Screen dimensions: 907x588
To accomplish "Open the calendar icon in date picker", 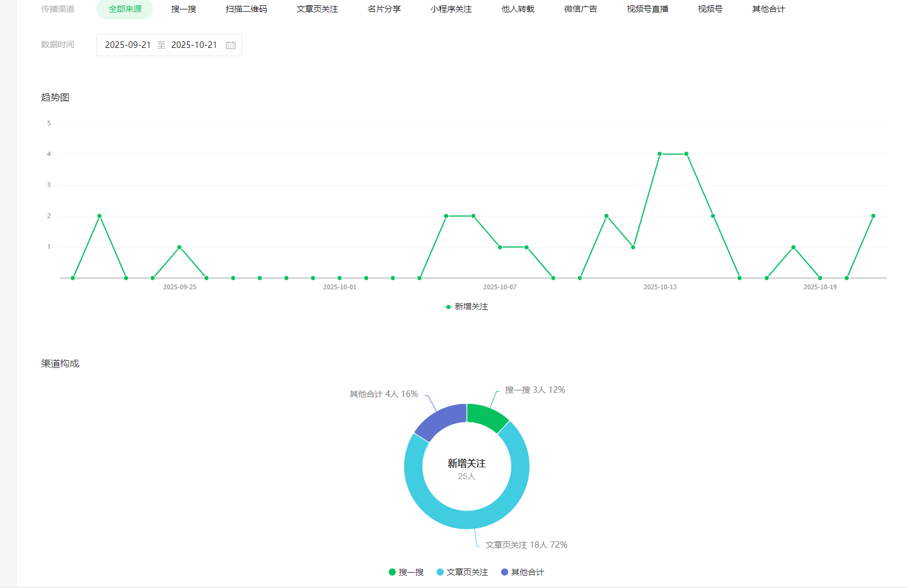I will tap(231, 46).
